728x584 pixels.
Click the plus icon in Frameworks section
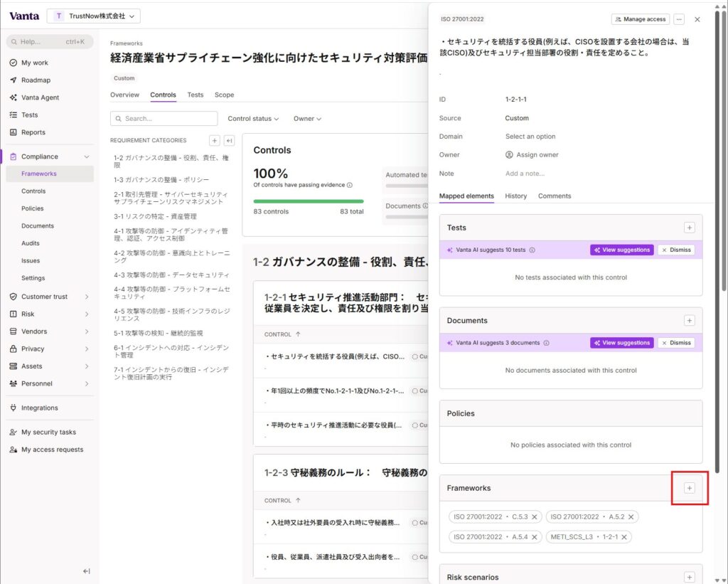[689, 488]
